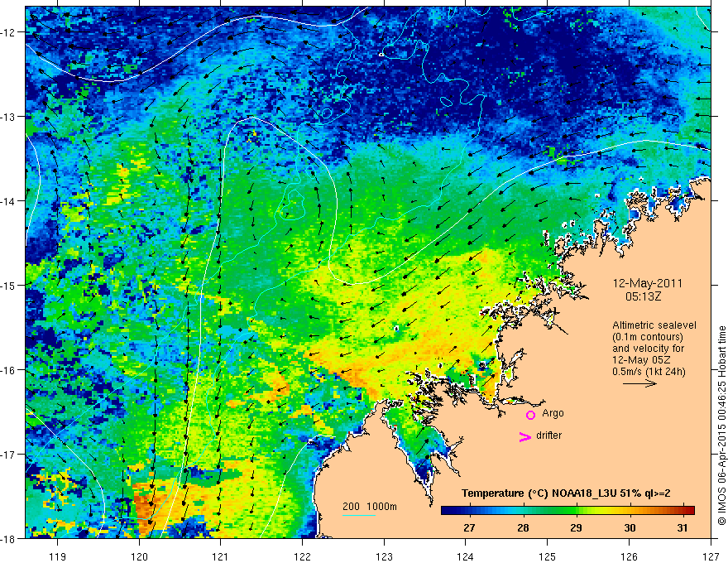Click the latitude axis label -15

[x=9, y=285]
